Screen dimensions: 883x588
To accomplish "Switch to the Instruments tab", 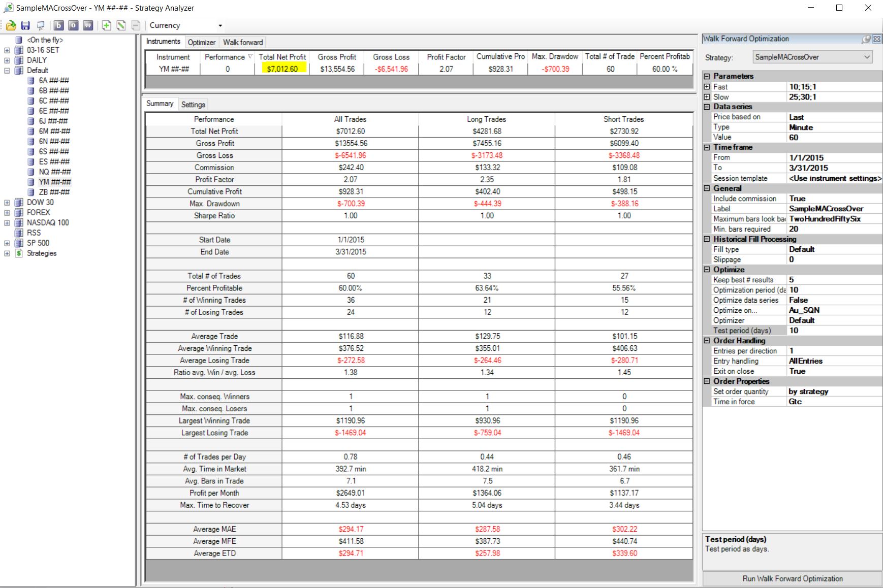I will point(163,42).
